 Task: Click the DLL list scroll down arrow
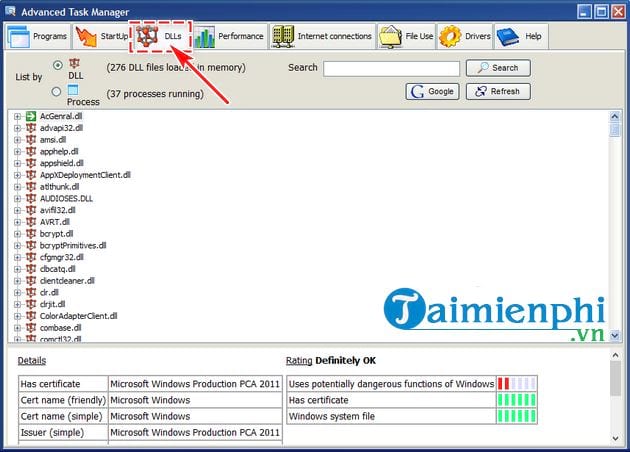pyautogui.click(x=615, y=335)
